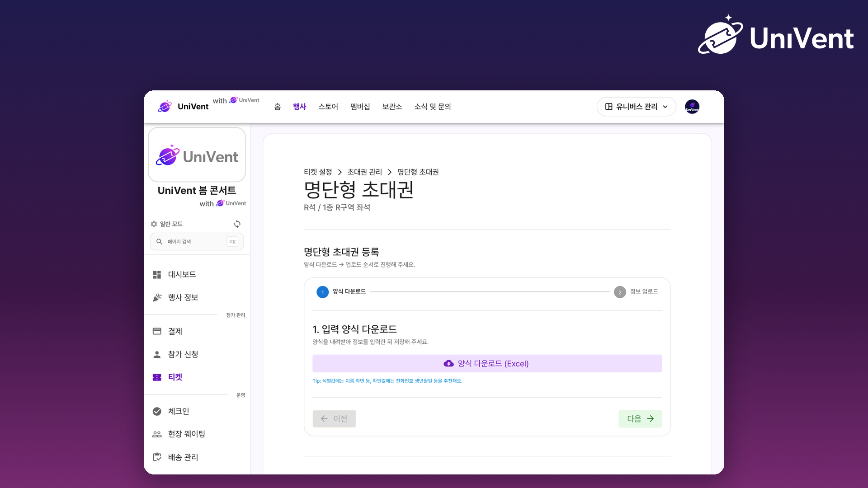
Task: Click the 체크인 checkmark icon
Action: coord(157,411)
